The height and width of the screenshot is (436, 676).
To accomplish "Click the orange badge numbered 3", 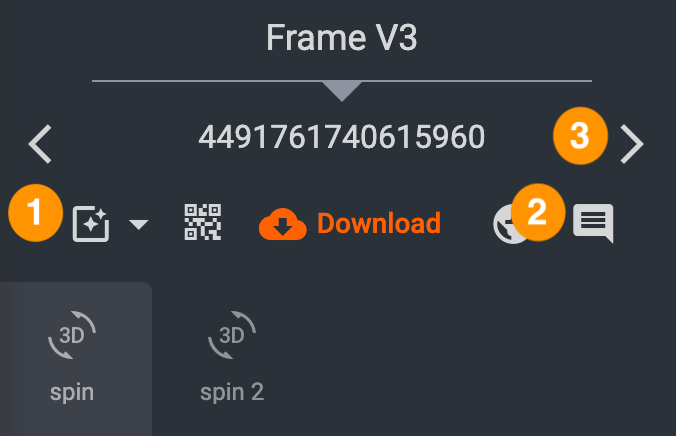I will click(x=580, y=135).
